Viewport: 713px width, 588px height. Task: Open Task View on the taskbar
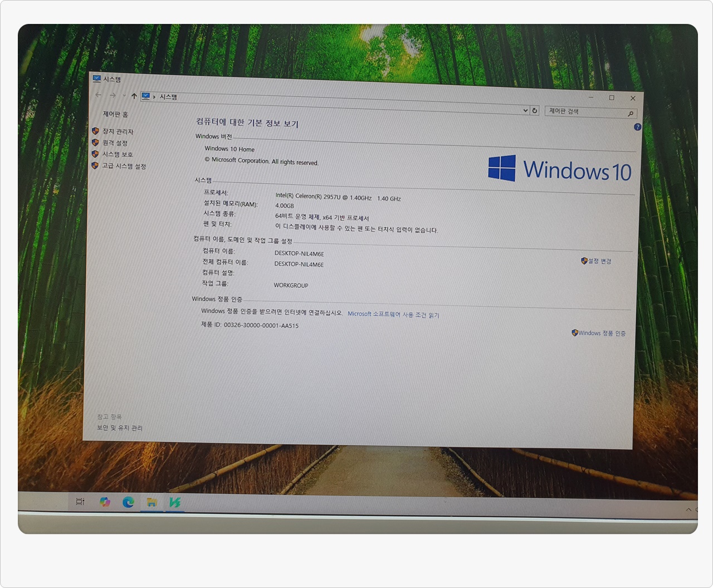80,502
